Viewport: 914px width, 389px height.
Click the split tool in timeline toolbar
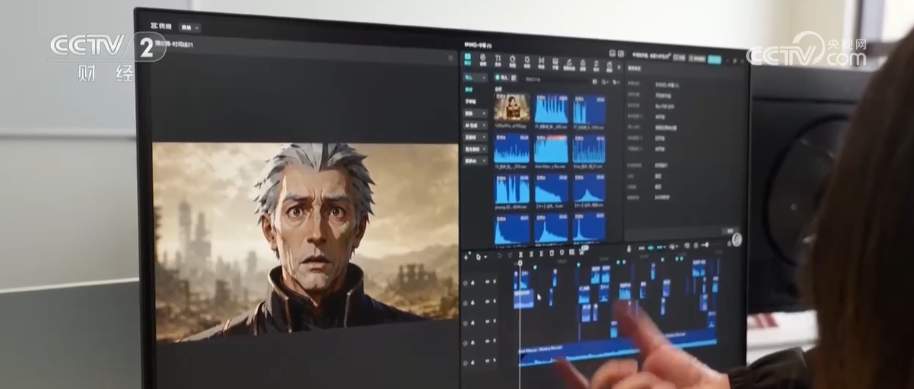521,254
